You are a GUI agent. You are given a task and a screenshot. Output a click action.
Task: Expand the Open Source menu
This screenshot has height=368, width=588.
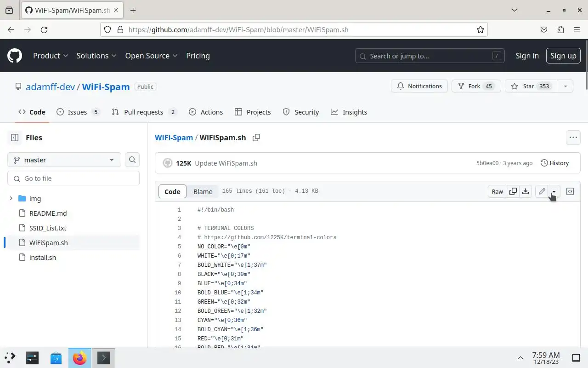[x=151, y=56]
